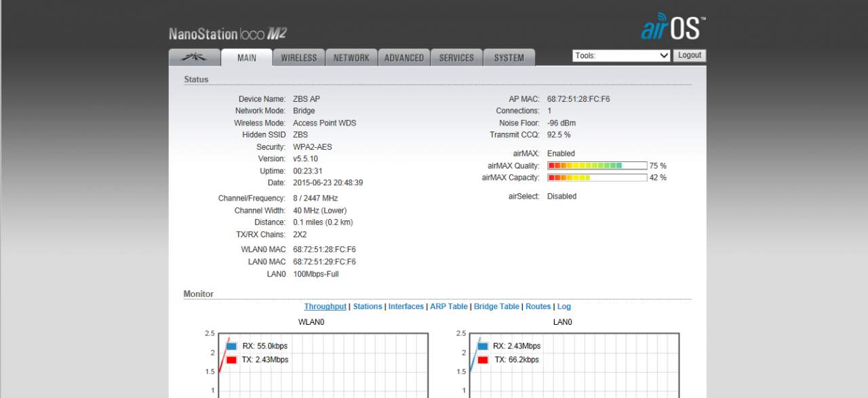Click the Logout button
Image resolution: width=868 pixels, height=398 pixels.
pyautogui.click(x=690, y=56)
